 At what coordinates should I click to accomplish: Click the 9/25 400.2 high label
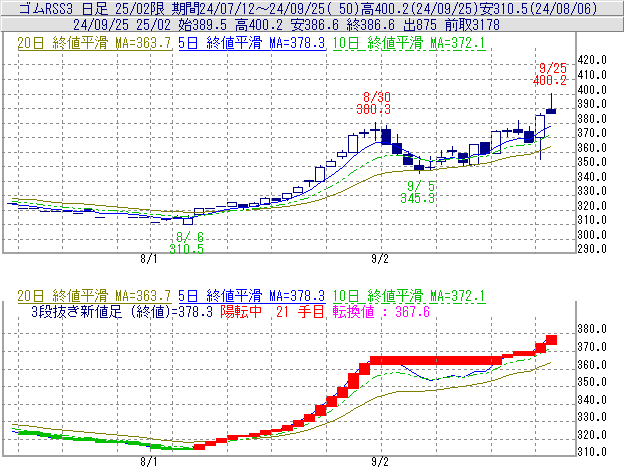pyautogui.click(x=550, y=74)
